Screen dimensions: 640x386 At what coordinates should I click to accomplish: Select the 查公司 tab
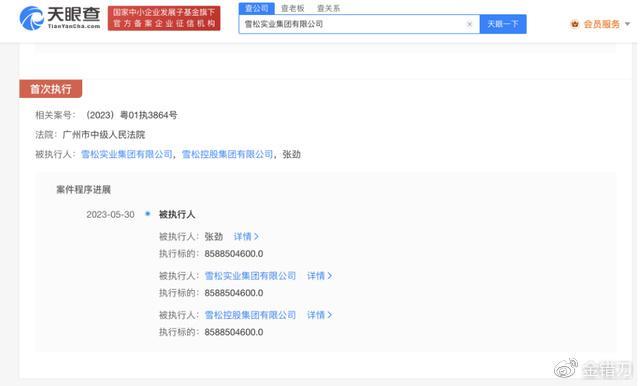click(x=256, y=8)
